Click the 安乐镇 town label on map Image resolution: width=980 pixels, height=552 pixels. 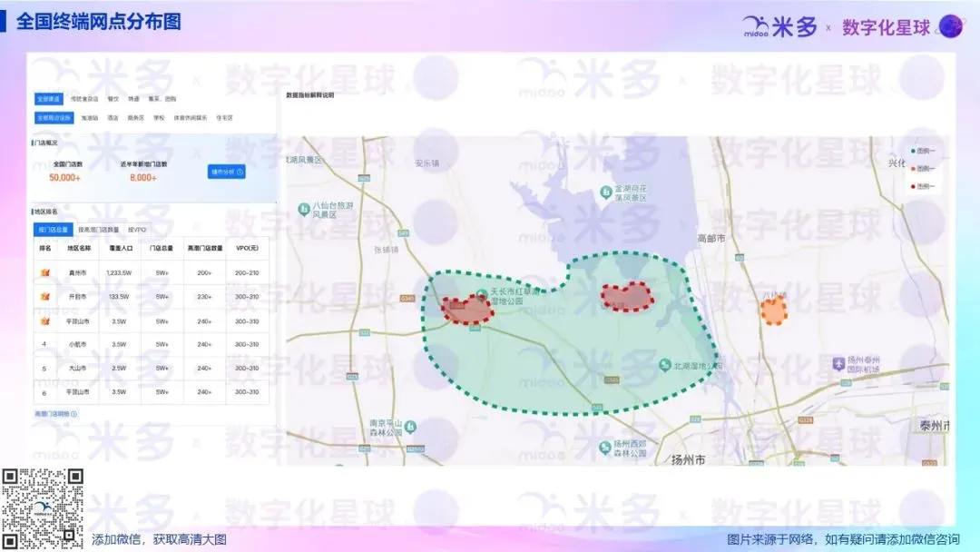click(426, 163)
